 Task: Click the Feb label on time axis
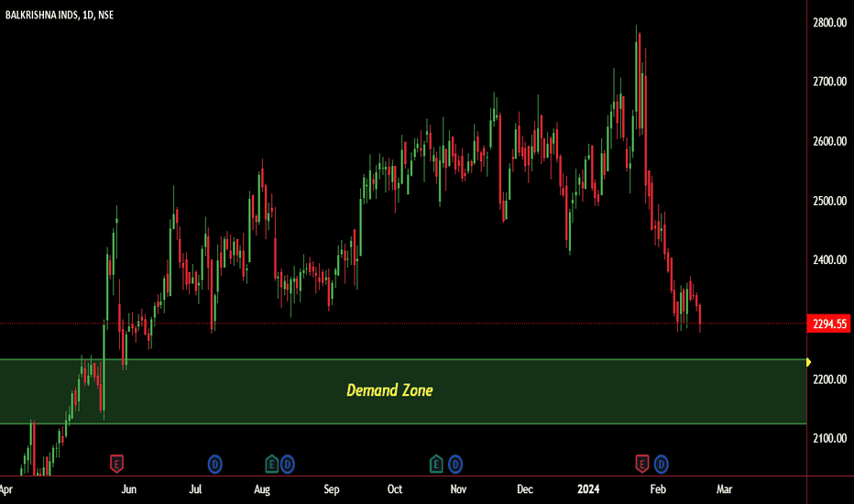point(658,489)
